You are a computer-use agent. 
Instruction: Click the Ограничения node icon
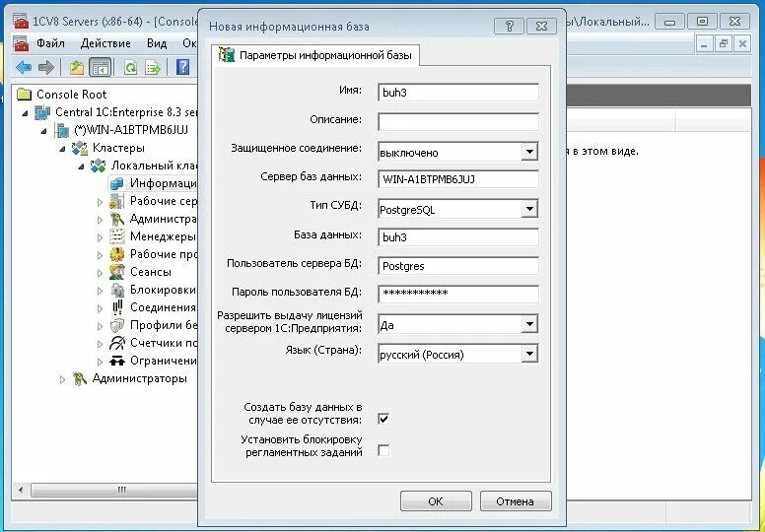116,361
